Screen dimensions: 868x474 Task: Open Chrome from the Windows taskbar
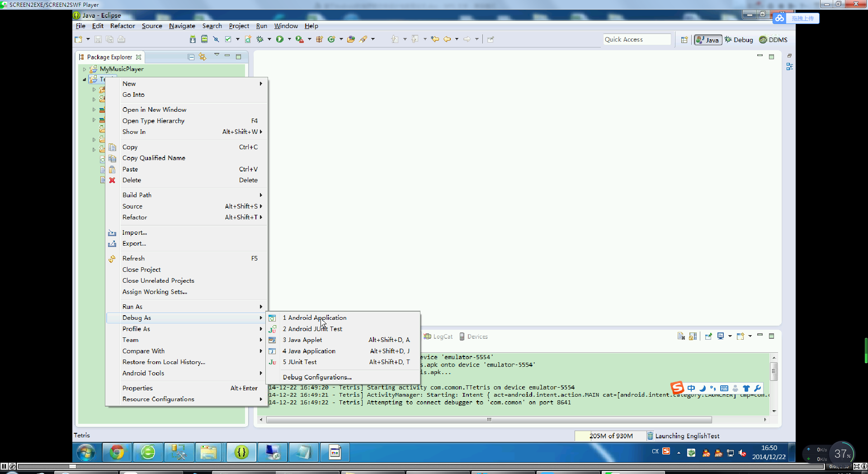point(117,452)
